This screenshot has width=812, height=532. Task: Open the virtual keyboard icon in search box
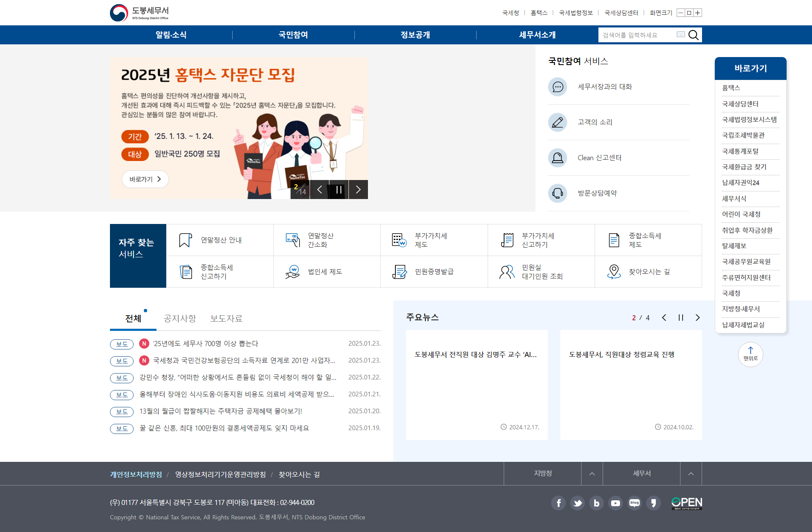coord(680,35)
